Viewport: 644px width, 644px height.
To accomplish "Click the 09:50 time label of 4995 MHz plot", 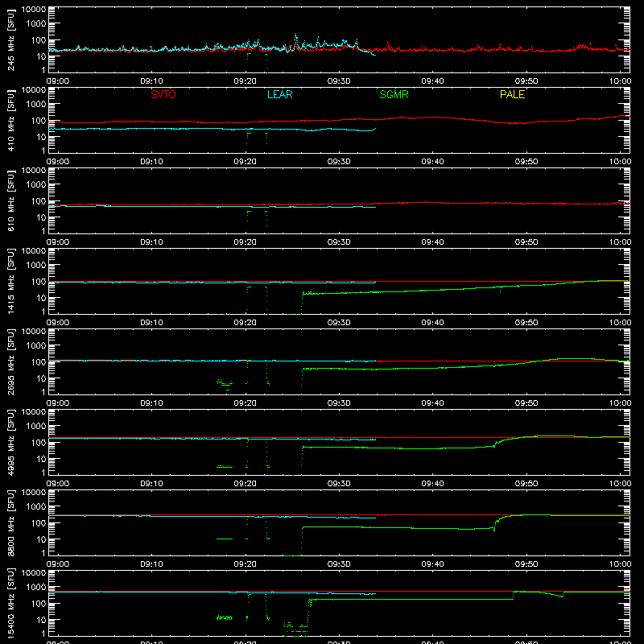I will [x=526, y=484].
